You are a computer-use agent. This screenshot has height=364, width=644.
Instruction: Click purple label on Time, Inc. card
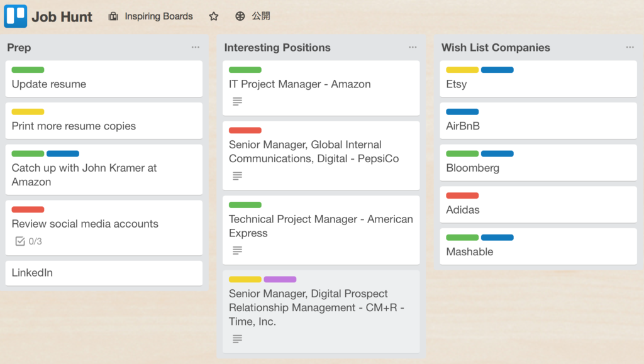280,280
